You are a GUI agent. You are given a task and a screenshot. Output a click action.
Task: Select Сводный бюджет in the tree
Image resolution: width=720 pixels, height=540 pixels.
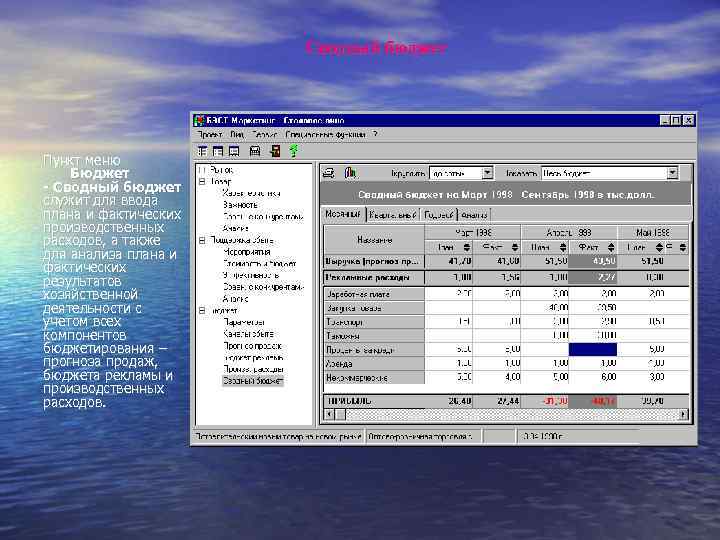point(253,381)
